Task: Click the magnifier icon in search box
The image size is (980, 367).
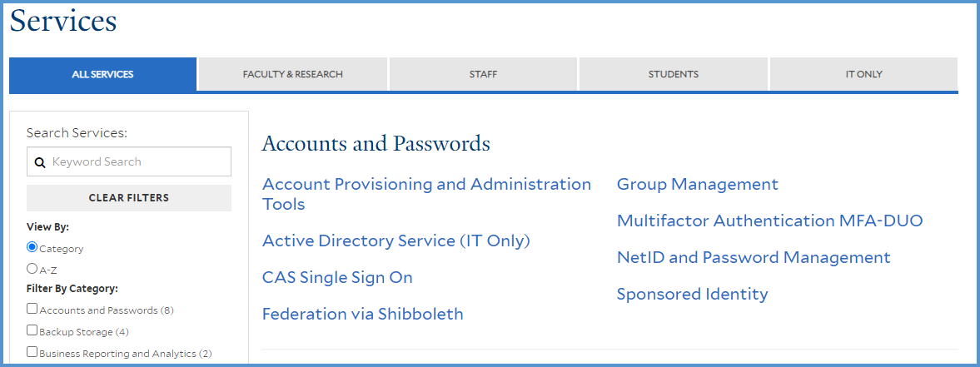Action: [x=40, y=162]
